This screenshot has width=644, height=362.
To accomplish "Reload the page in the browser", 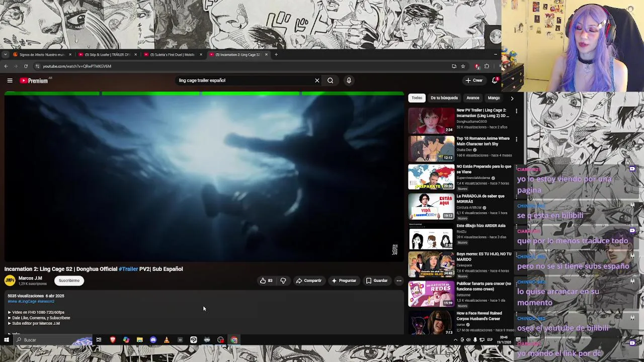I will click(x=26, y=66).
